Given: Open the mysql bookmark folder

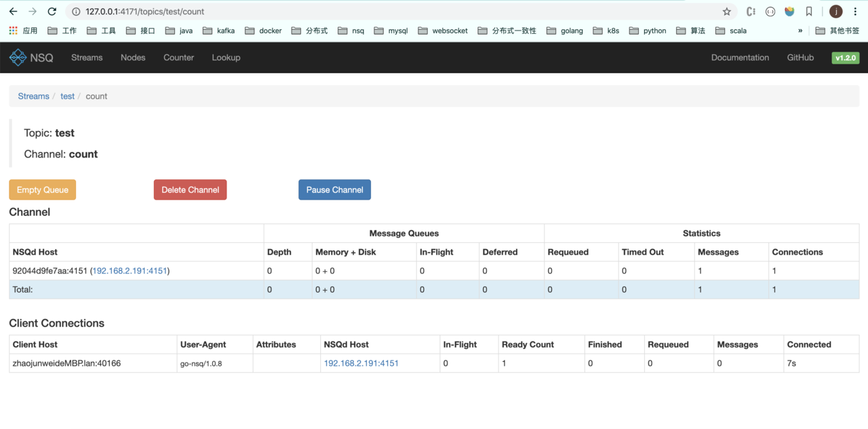Looking at the screenshot, I should [x=391, y=31].
